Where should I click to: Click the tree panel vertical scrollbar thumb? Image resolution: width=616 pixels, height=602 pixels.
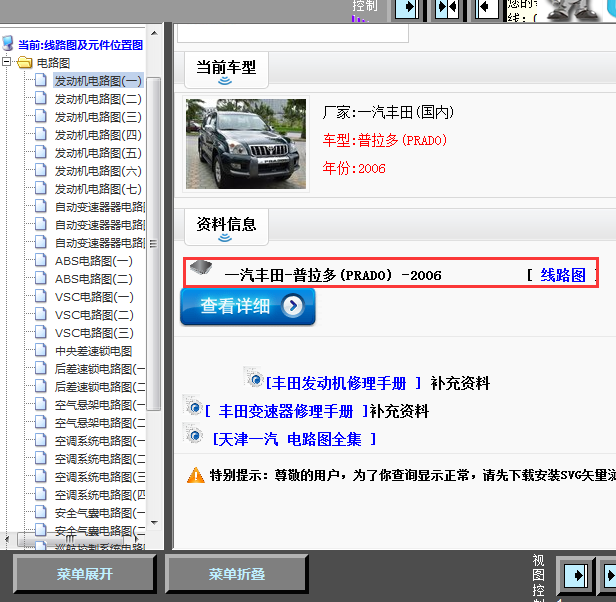coord(154,244)
